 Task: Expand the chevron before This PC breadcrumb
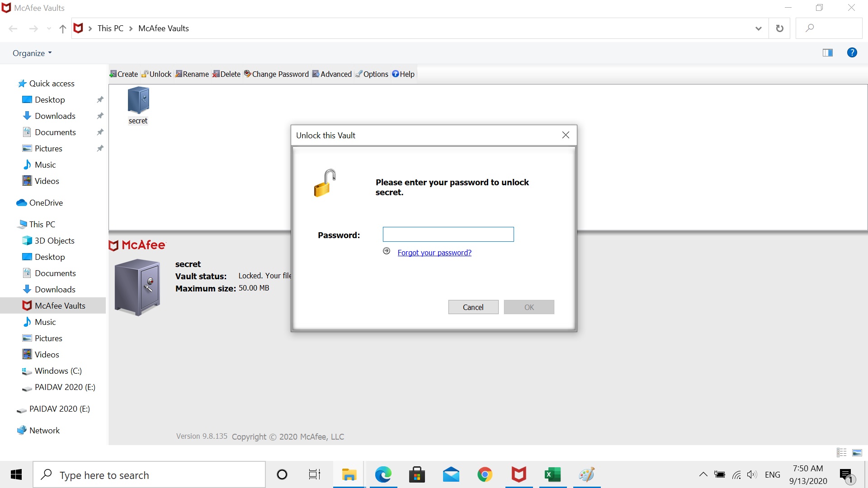coord(90,29)
